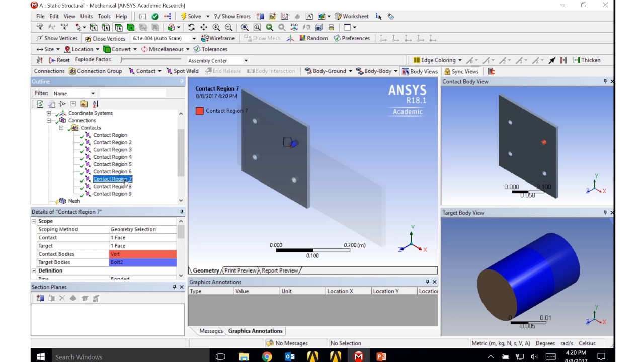Toggle Body Views panels

click(420, 71)
